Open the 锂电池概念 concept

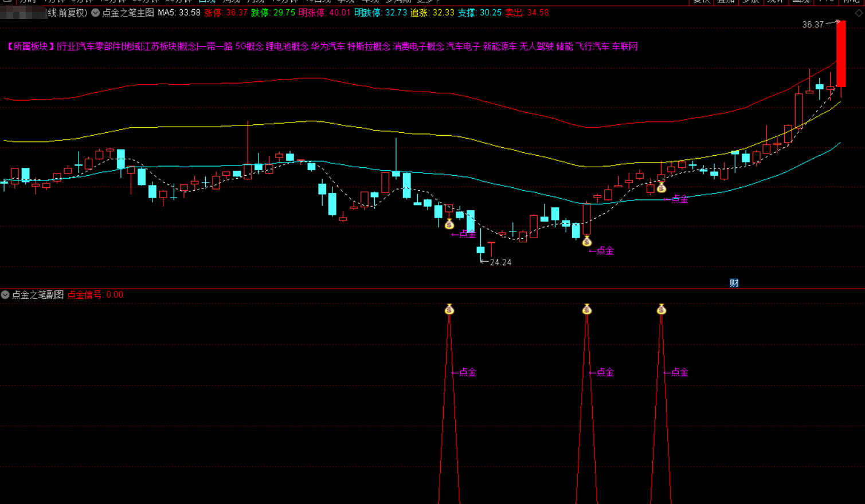point(287,46)
